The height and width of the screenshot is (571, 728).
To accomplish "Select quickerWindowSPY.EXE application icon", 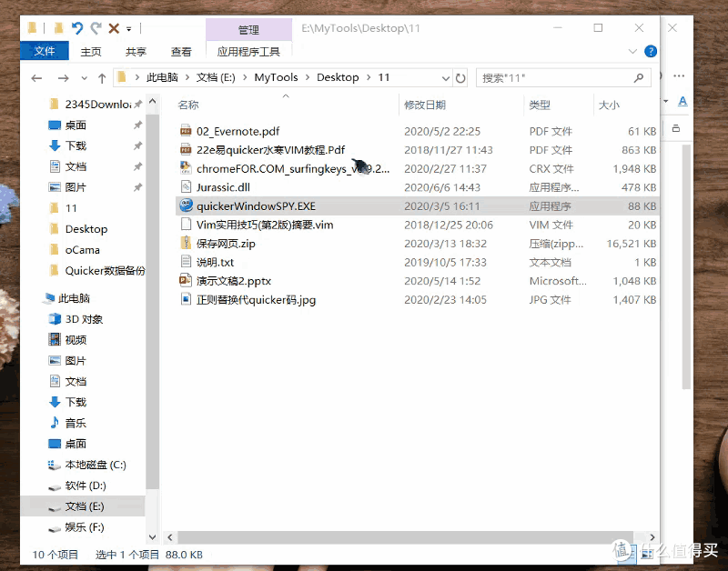I will coord(186,205).
